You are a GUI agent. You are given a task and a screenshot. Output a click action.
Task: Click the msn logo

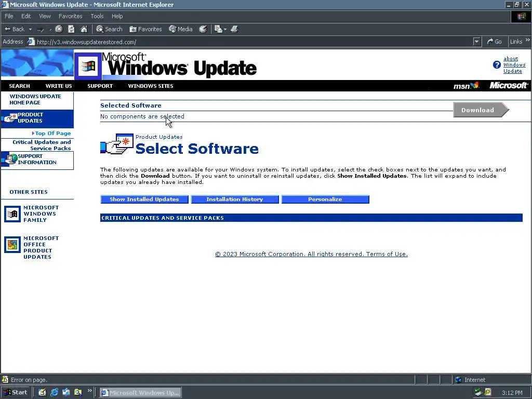(466, 86)
